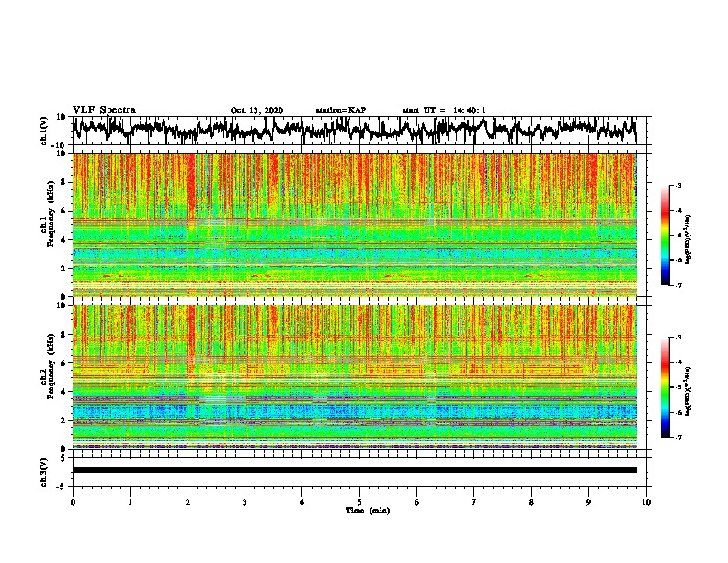Screen dimensions: 728x563
Task: Click time axis tick label "5"
Action: point(359,502)
